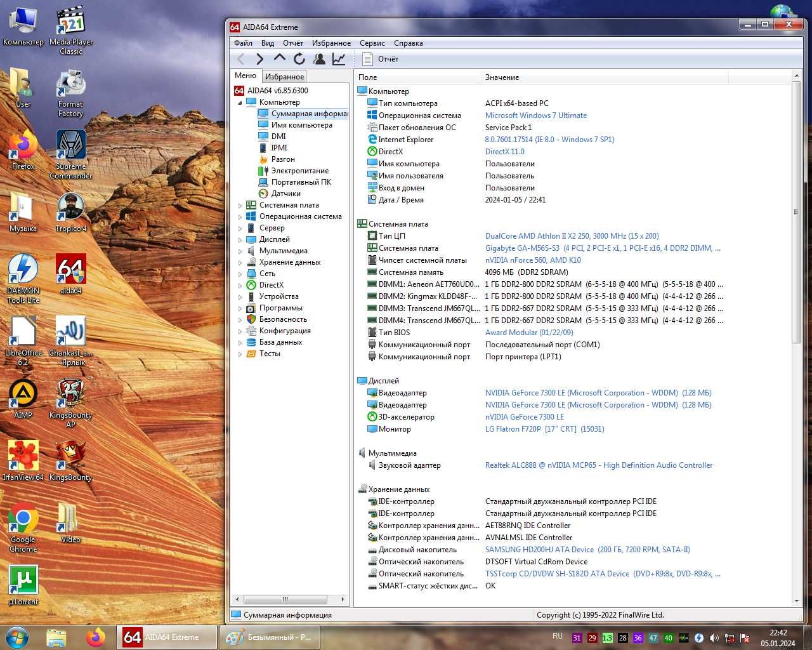Open the Сервис menu
This screenshot has width=812, height=650.
[372, 43]
